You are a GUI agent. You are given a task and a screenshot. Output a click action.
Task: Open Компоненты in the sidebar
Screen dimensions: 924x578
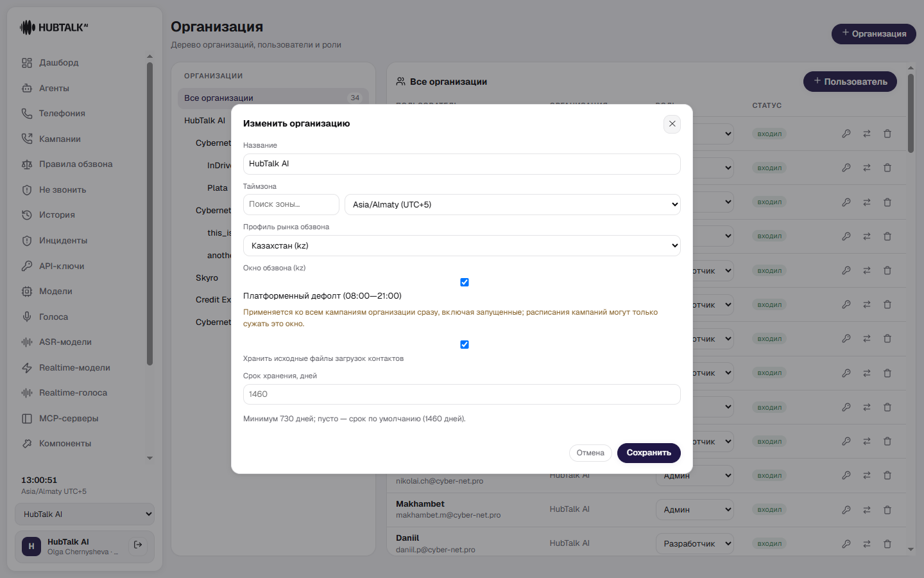(65, 444)
